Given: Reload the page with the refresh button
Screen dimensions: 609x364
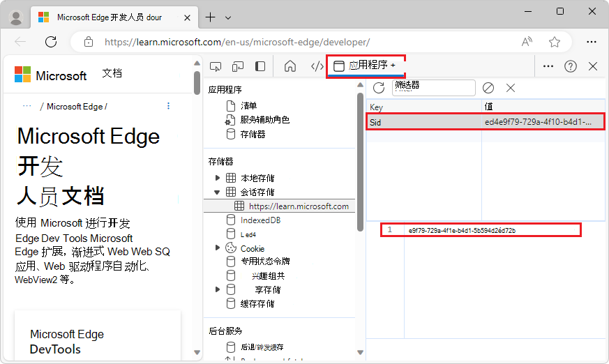Looking at the screenshot, I should click(51, 42).
